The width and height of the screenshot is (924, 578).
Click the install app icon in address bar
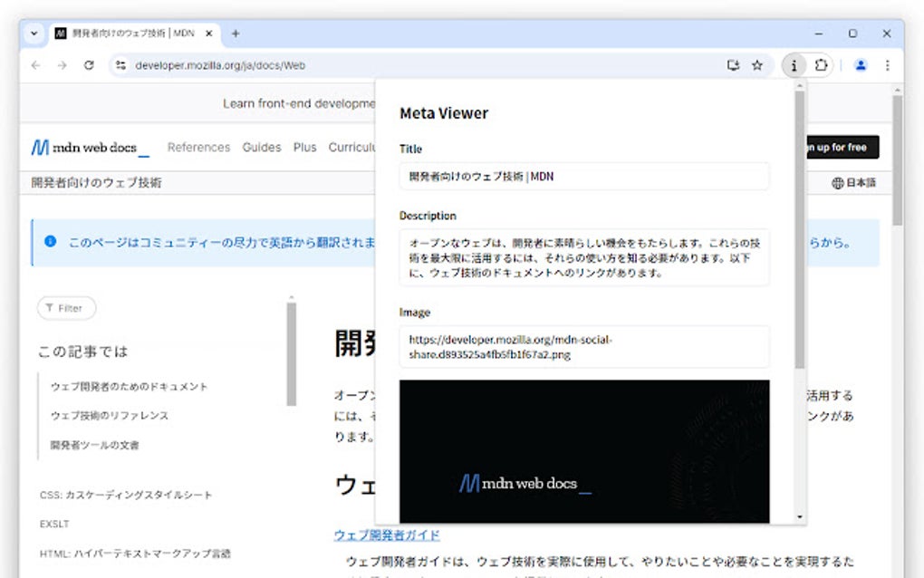(x=733, y=65)
